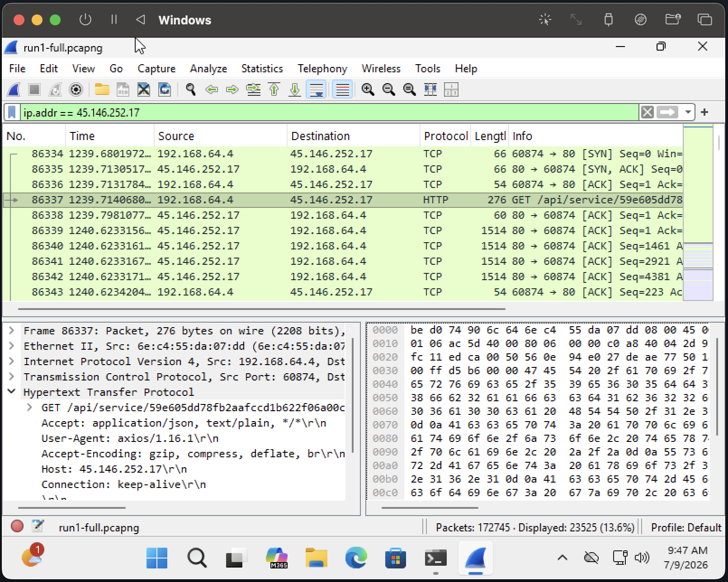Start capturing packets with shark fin icon
This screenshot has width=728, height=582.
click(14, 89)
